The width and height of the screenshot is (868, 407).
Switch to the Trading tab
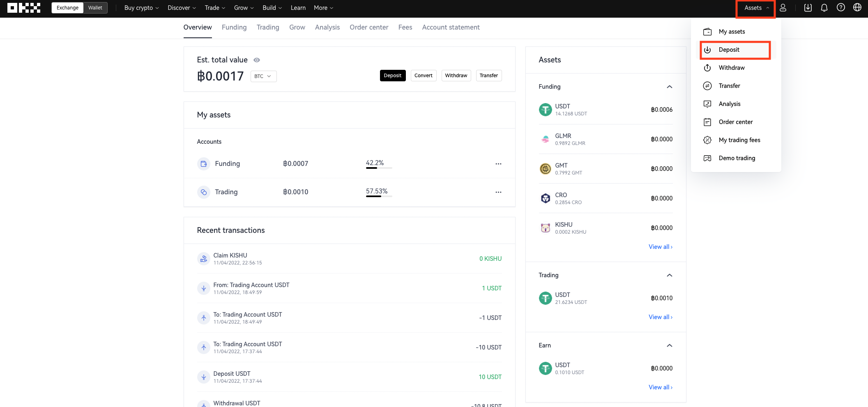click(x=268, y=27)
